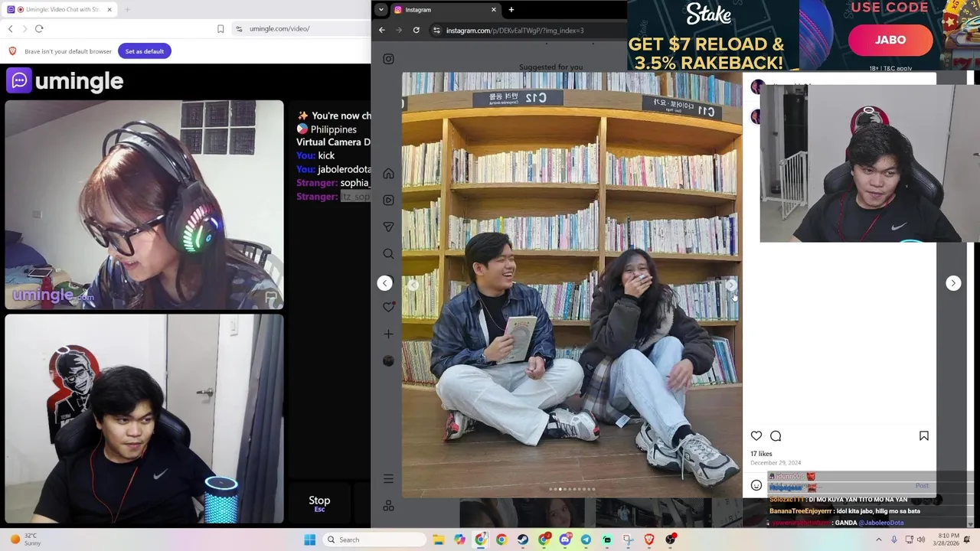Close the Instagram browser tab
980x551 pixels.
(493, 9)
